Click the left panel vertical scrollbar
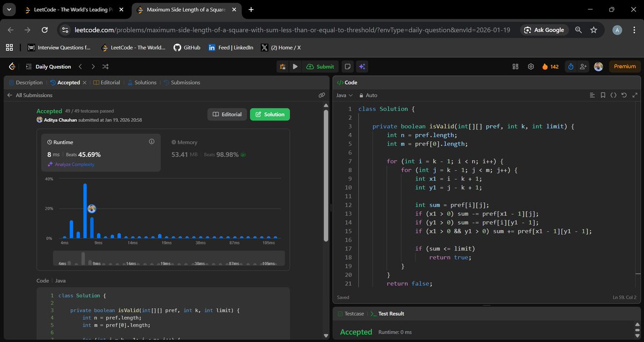This screenshot has height=342, width=644. [325, 177]
